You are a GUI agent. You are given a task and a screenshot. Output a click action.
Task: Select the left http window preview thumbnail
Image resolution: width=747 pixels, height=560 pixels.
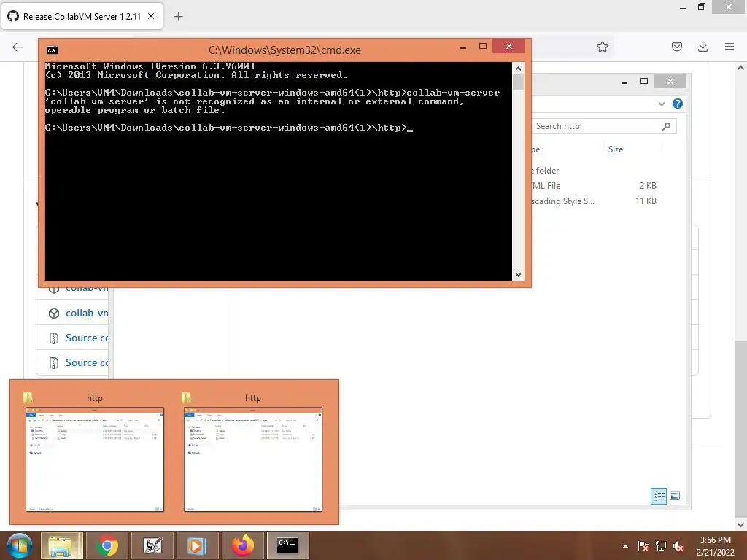point(95,459)
